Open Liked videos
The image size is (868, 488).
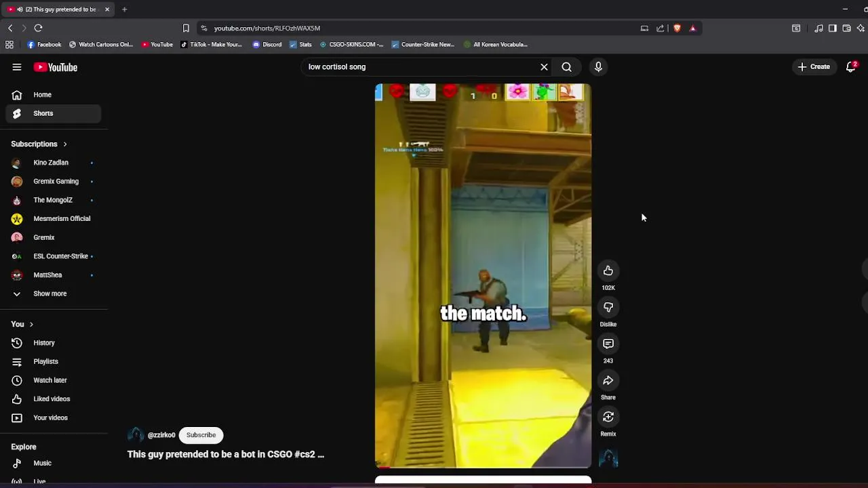coord(54,399)
